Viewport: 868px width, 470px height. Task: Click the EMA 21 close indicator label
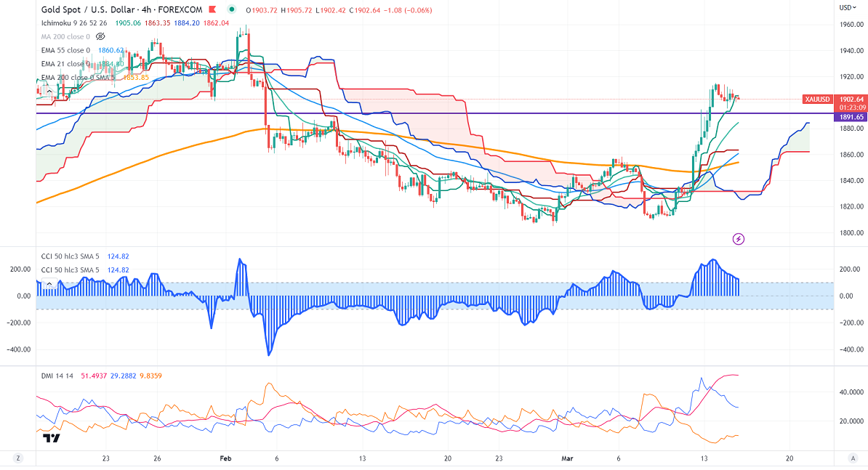coord(65,64)
